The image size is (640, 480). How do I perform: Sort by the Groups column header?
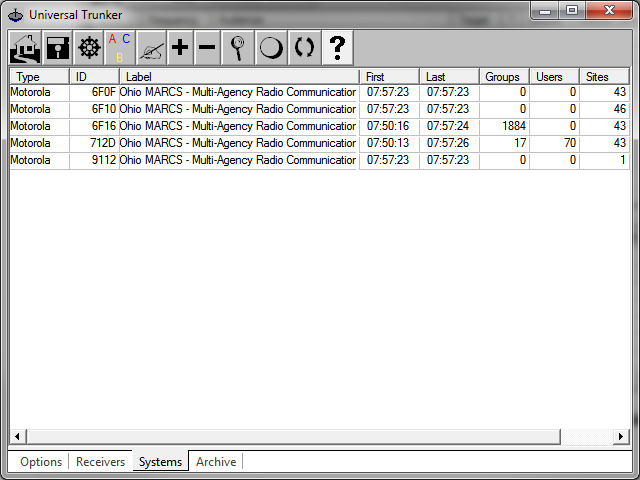(x=504, y=77)
